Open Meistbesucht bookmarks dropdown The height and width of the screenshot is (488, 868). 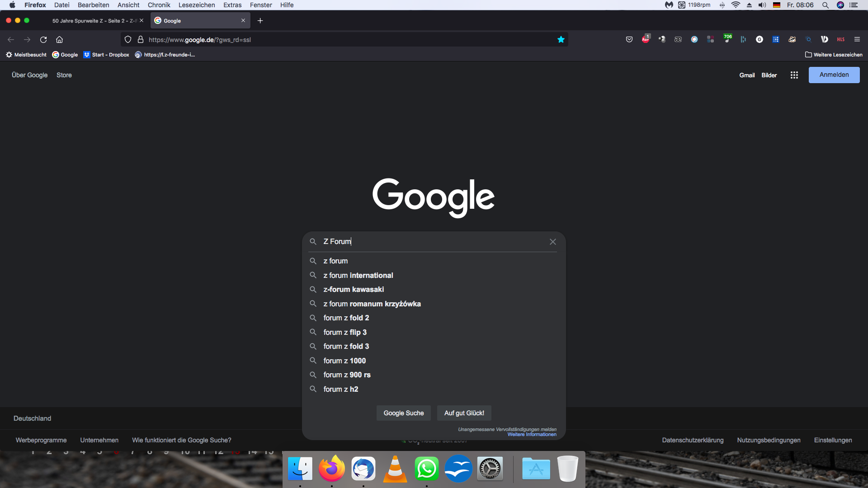click(x=26, y=55)
